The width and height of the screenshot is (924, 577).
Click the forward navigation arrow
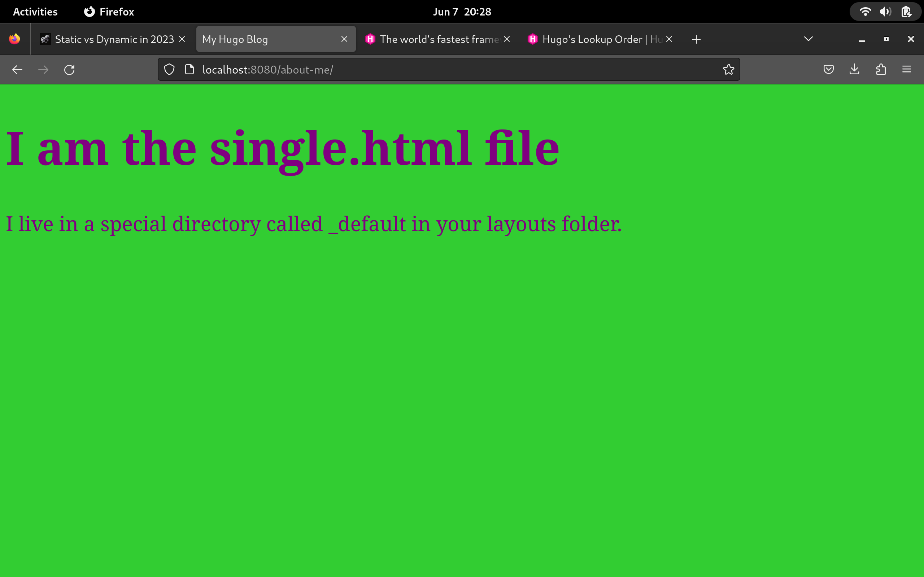point(43,70)
